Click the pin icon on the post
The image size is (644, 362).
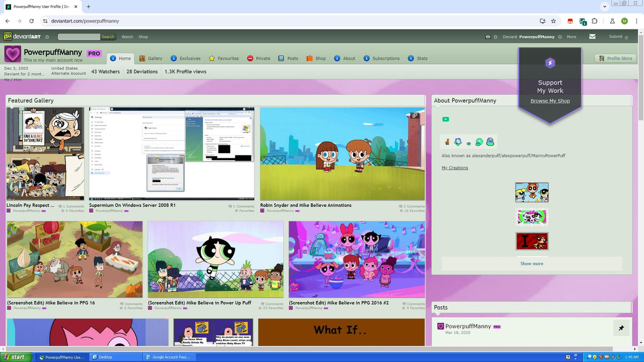[621, 328]
